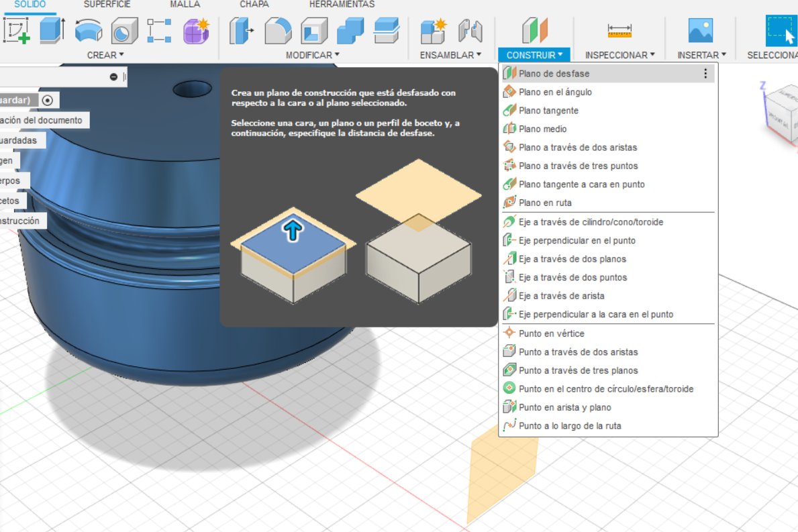Switch to the SUPERFICIE tab
The height and width of the screenshot is (532, 798).
(107, 5)
